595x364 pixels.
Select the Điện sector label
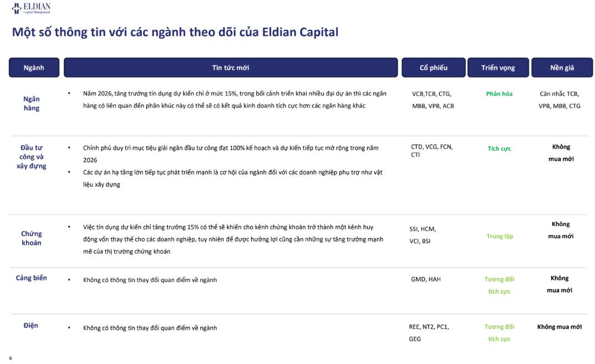pyautogui.click(x=30, y=325)
